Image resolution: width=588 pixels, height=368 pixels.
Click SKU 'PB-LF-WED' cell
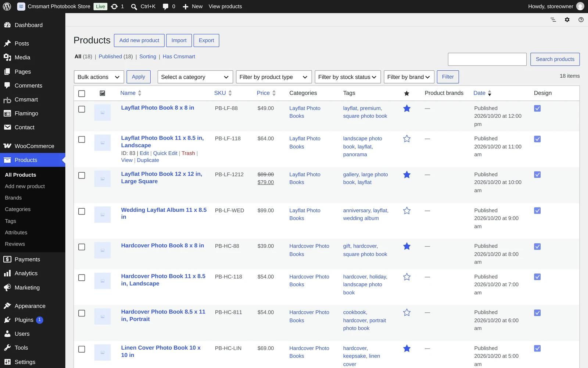229,210
